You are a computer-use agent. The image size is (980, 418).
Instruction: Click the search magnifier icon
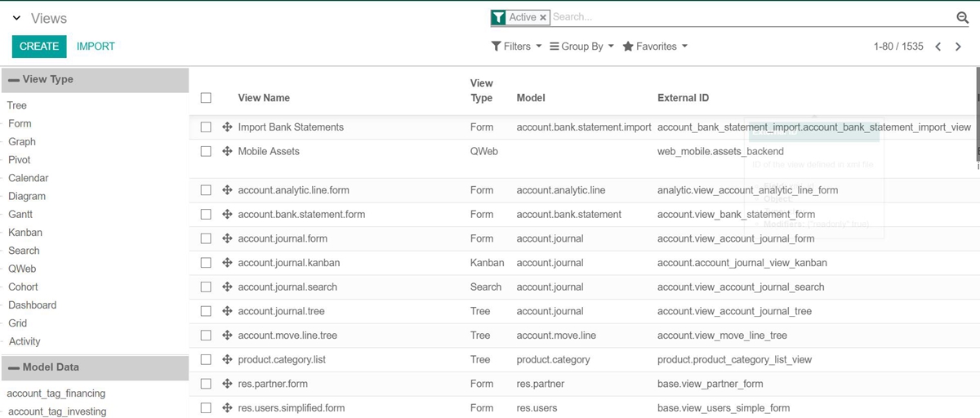(962, 18)
